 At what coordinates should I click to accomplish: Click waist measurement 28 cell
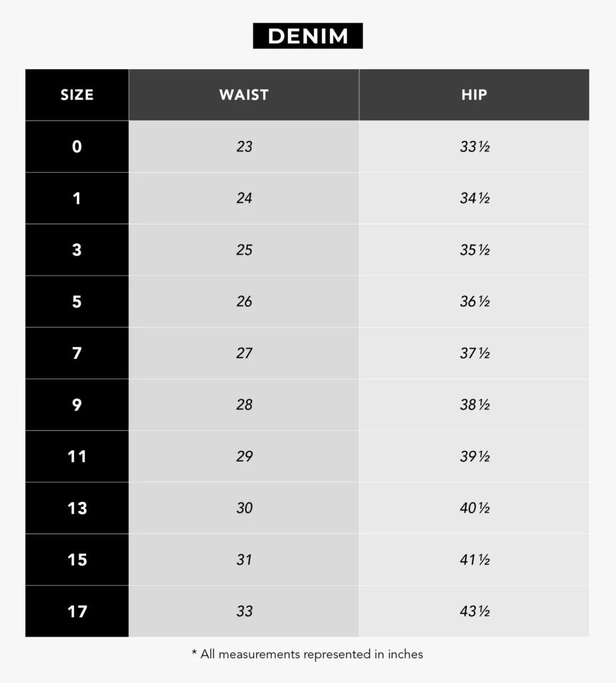click(244, 405)
